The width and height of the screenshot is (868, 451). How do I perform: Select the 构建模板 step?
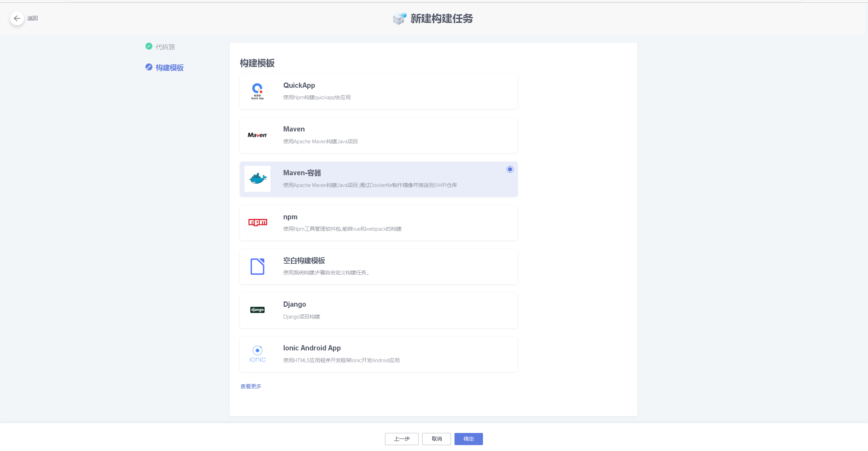click(x=169, y=68)
